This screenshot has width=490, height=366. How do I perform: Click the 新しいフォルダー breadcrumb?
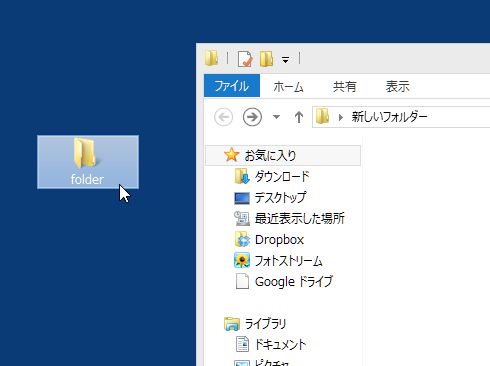click(389, 117)
